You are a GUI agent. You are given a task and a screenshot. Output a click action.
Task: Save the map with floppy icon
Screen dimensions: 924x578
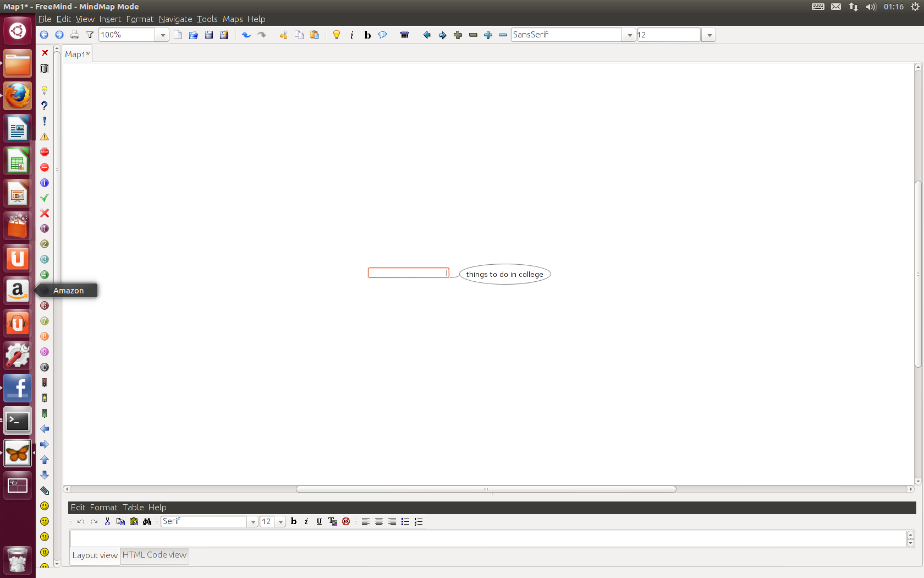(209, 35)
